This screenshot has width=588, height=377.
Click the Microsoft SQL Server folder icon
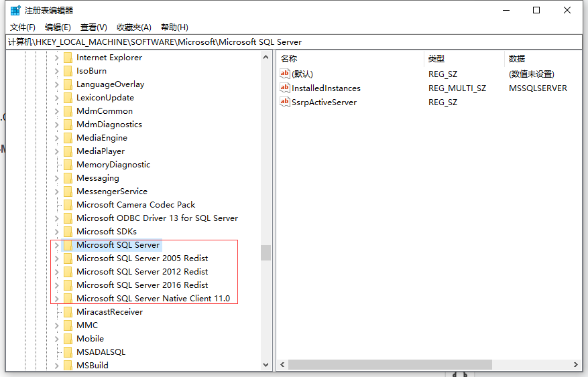point(68,245)
